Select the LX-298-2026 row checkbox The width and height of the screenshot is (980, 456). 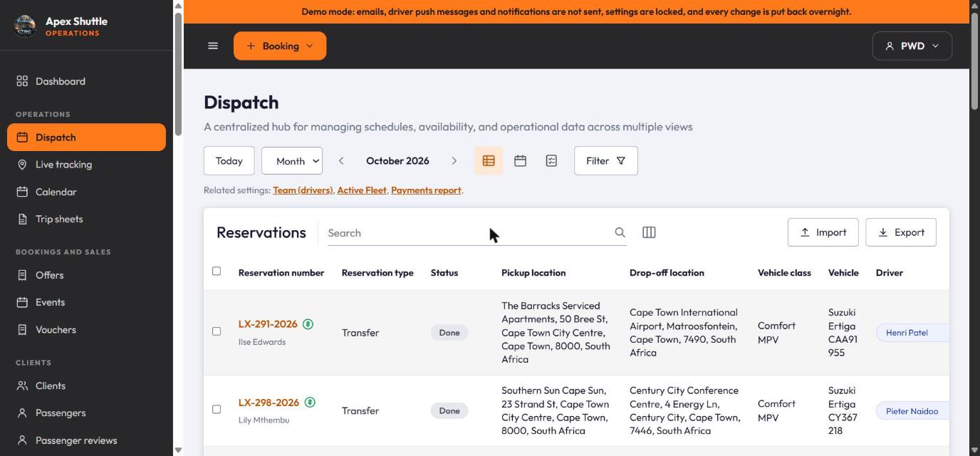coord(217,410)
